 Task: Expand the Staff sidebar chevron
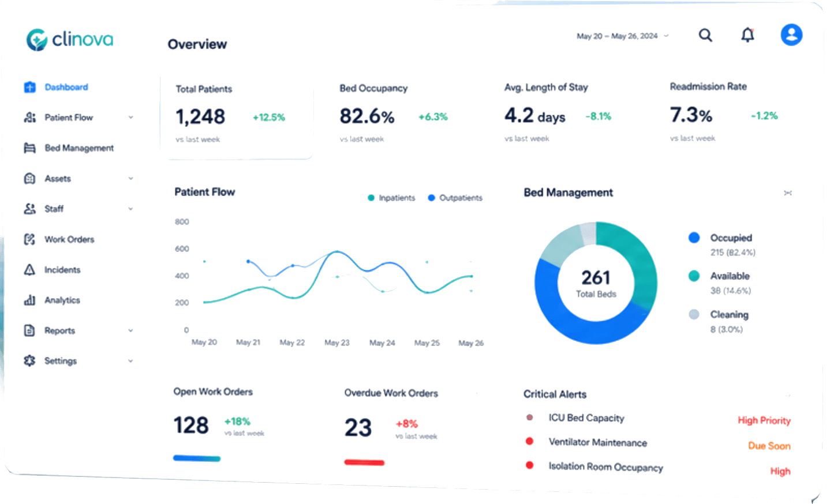tap(131, 209)
